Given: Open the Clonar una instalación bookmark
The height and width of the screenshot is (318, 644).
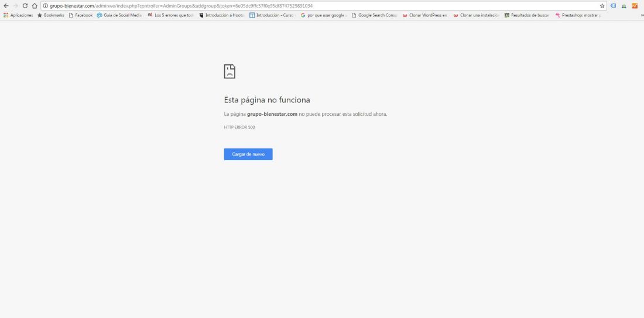Looking at the screenshot, I should pyautogui.click(x=477, y=15).
